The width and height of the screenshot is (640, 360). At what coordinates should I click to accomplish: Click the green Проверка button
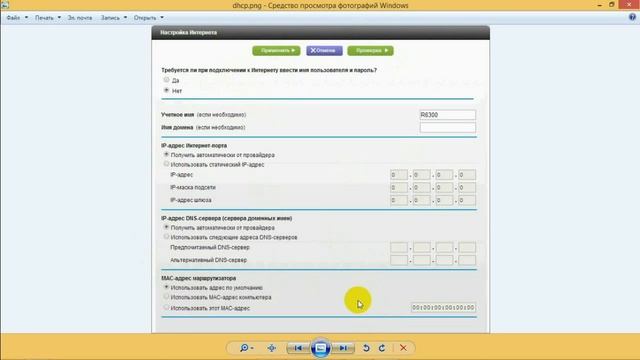371,51
